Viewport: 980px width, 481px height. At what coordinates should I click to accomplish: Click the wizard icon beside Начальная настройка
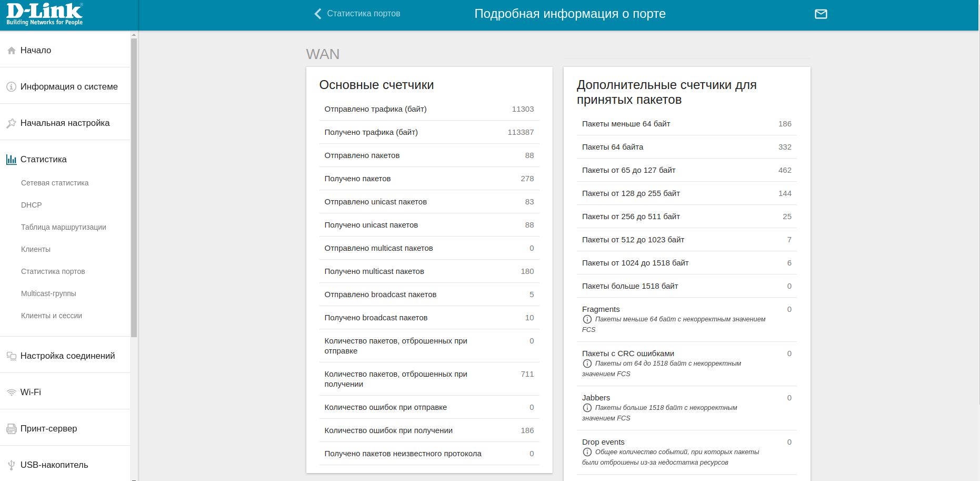pos(12,123)
